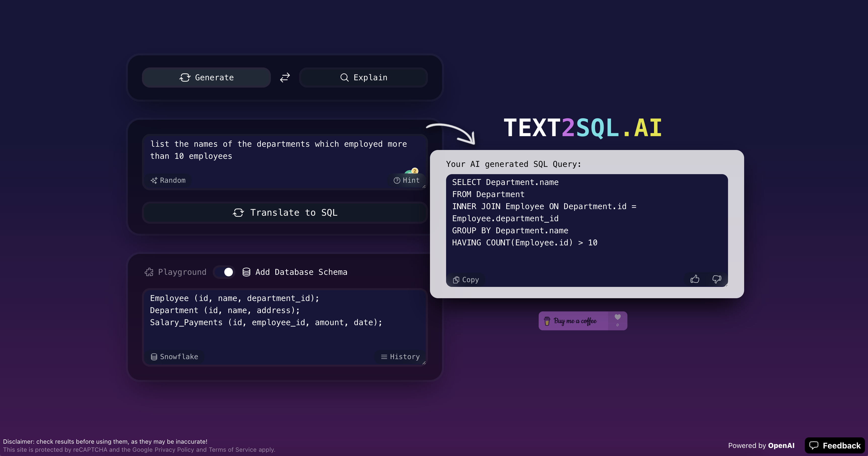Click the magnifying glass on the Explain button

pos(344,78)
